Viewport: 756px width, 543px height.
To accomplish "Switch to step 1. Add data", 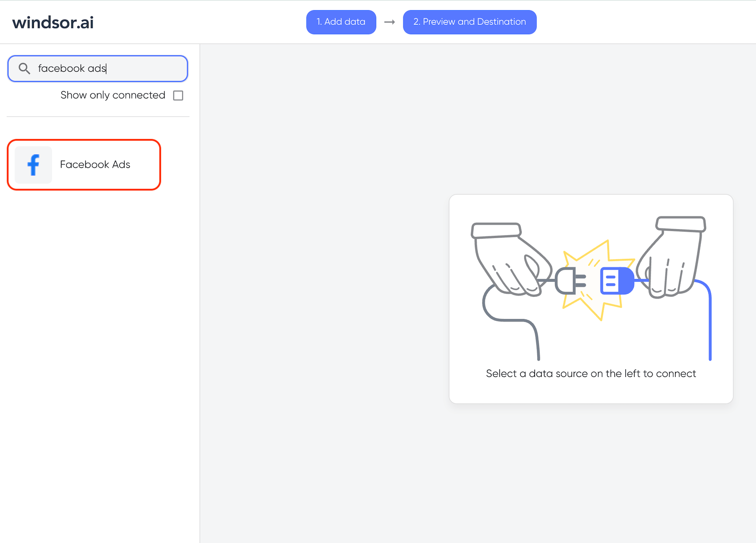I will click(x=341, y=22).
